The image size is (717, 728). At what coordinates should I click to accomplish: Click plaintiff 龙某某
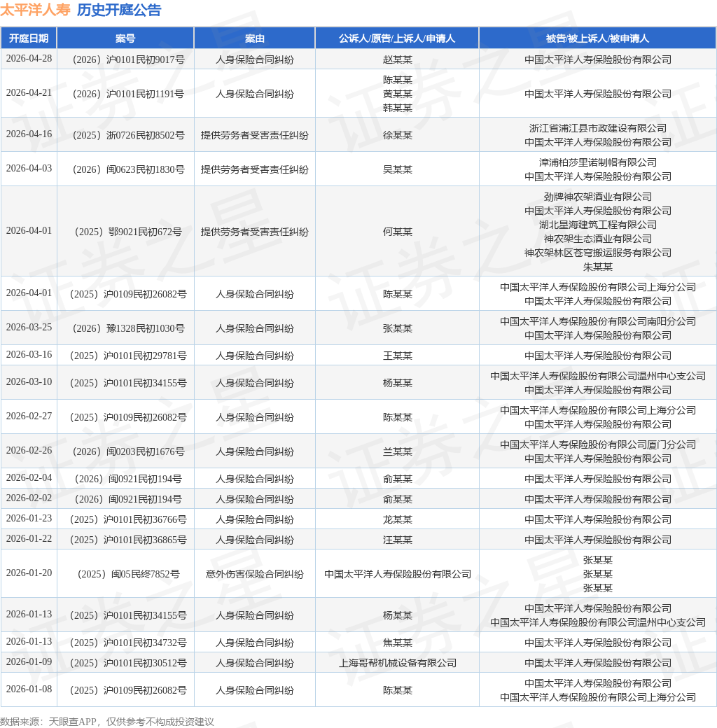click(x=398, y=519)
